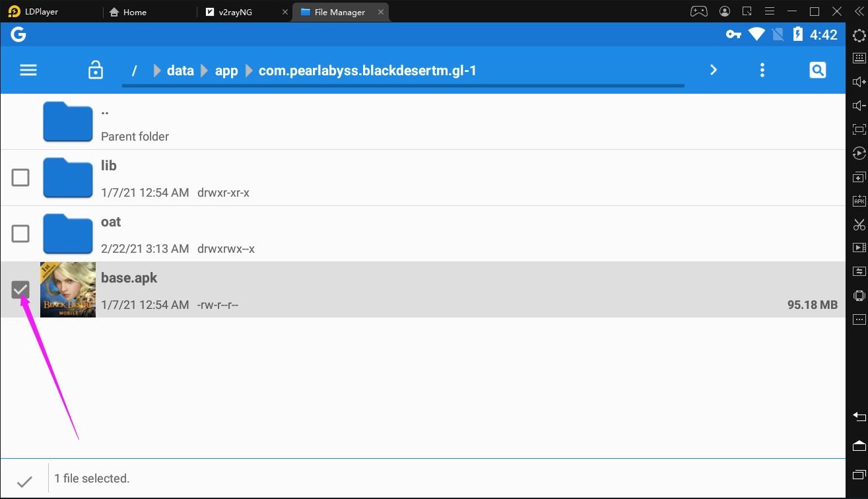Click the forward chevron in path bar
This screenshot has width=868, height=499.
713,70
